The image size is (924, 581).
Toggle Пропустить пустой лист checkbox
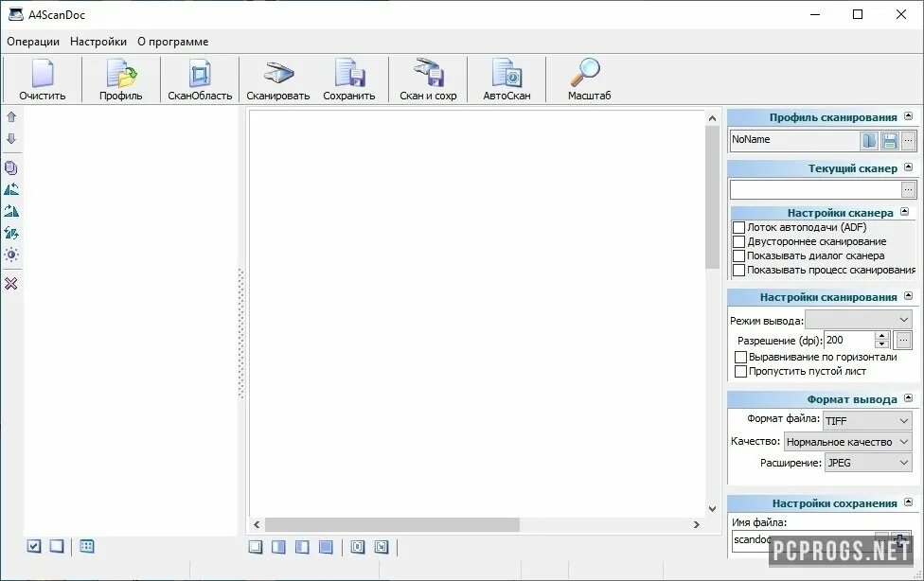tap(740, 371)
